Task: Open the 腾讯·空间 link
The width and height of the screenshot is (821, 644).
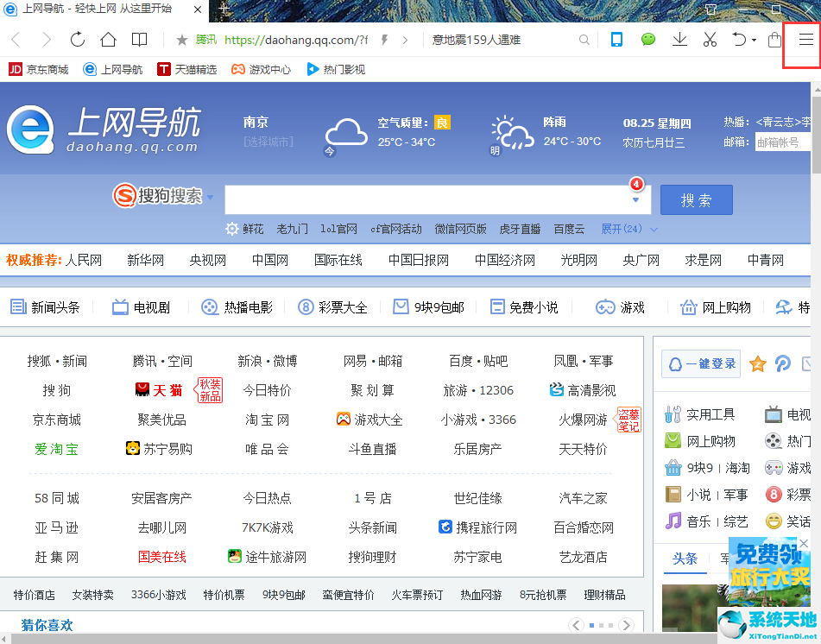Action: pos(162,361)
